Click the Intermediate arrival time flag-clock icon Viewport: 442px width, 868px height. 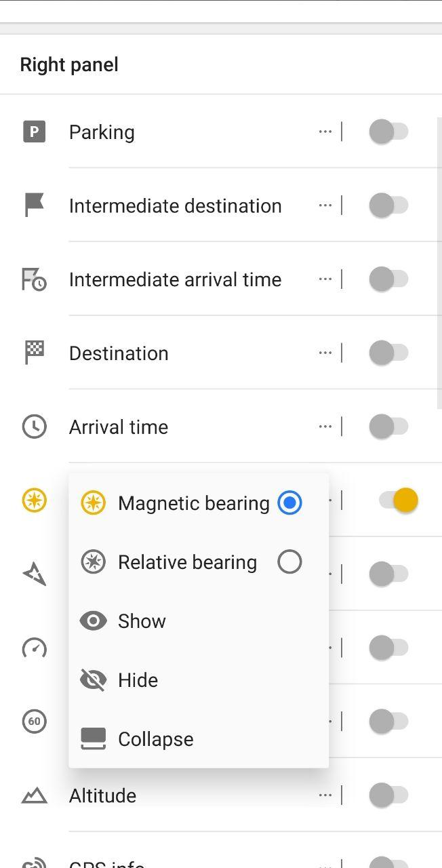pyautogui.click(x=34, y=279)
